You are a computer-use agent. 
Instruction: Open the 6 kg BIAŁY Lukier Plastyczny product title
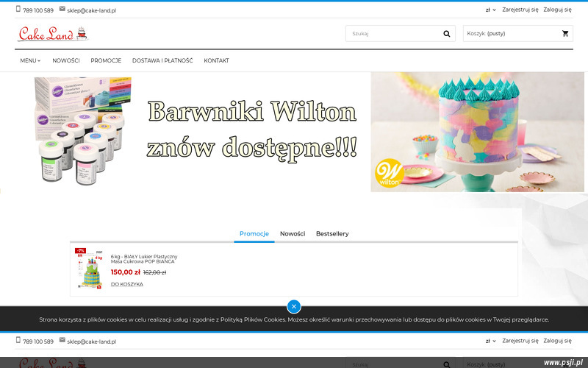coord(144,259)
